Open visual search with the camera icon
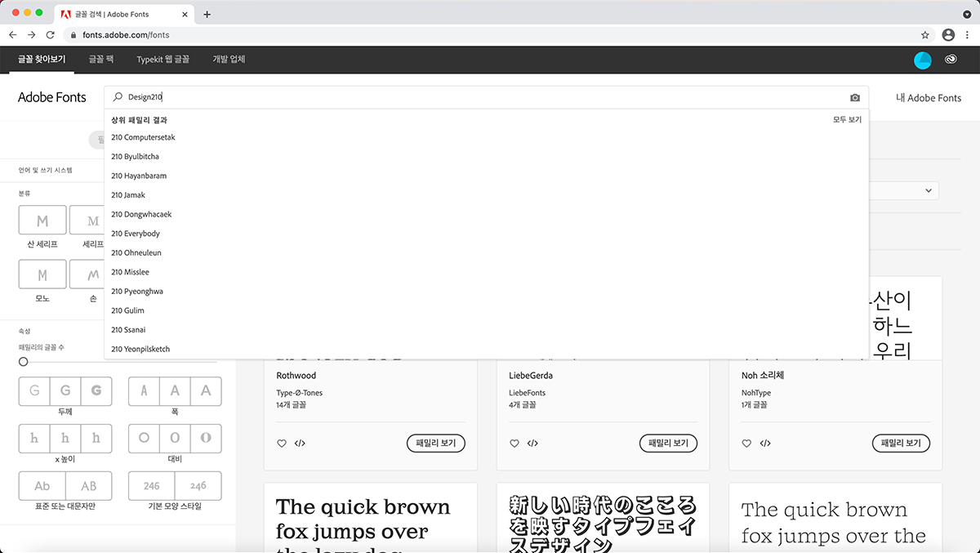 click(855, 97)
